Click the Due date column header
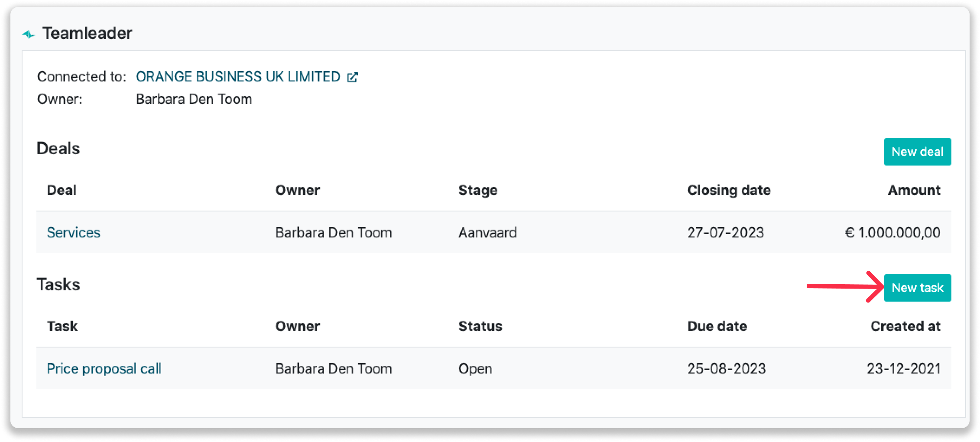The image size is (980, 442). [x=717, y=326]
